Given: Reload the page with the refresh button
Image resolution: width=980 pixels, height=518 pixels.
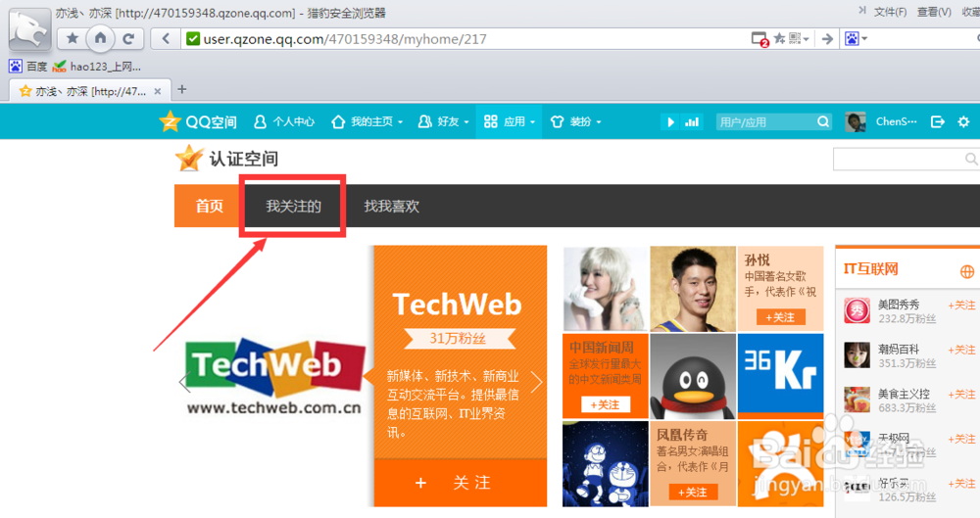Looking at the screenshot, I should pos(128,39).
